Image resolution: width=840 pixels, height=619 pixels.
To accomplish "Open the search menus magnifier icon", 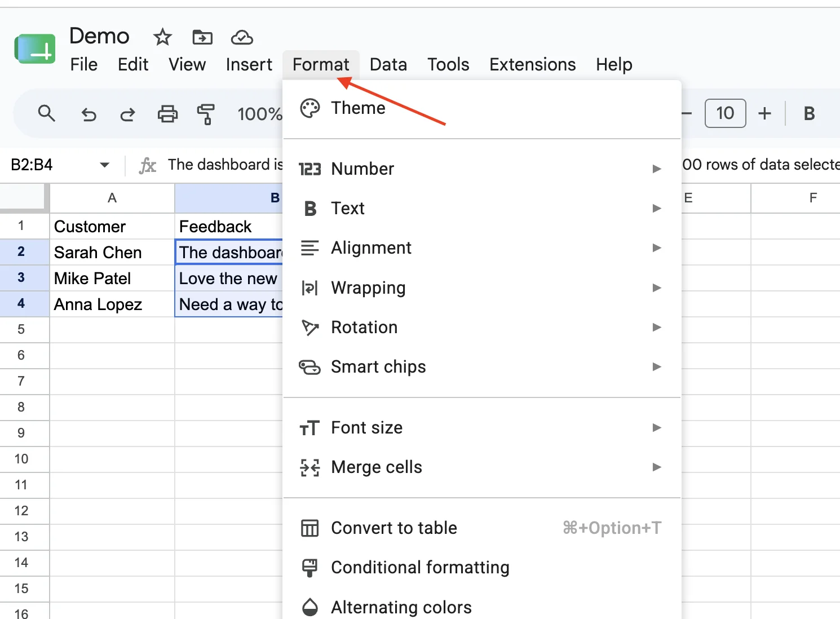I will tap(47, 114).
